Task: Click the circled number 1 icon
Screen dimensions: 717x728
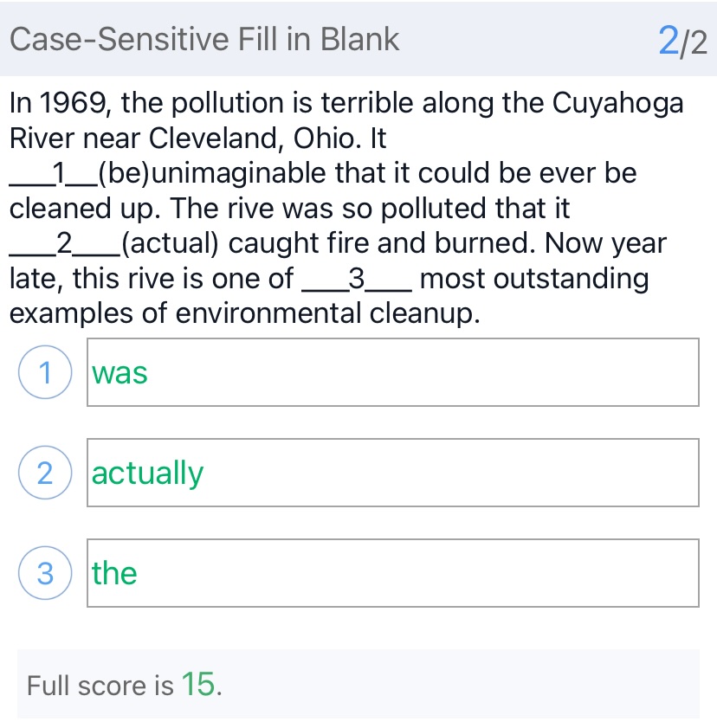Action: (x=42, y=373)
